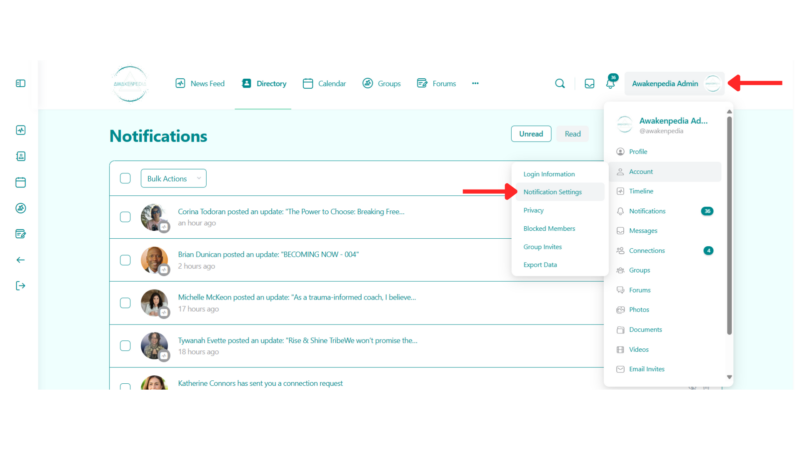Screen dimensions: 800x450
Task: Show Unread notifications
Action: 531,134
